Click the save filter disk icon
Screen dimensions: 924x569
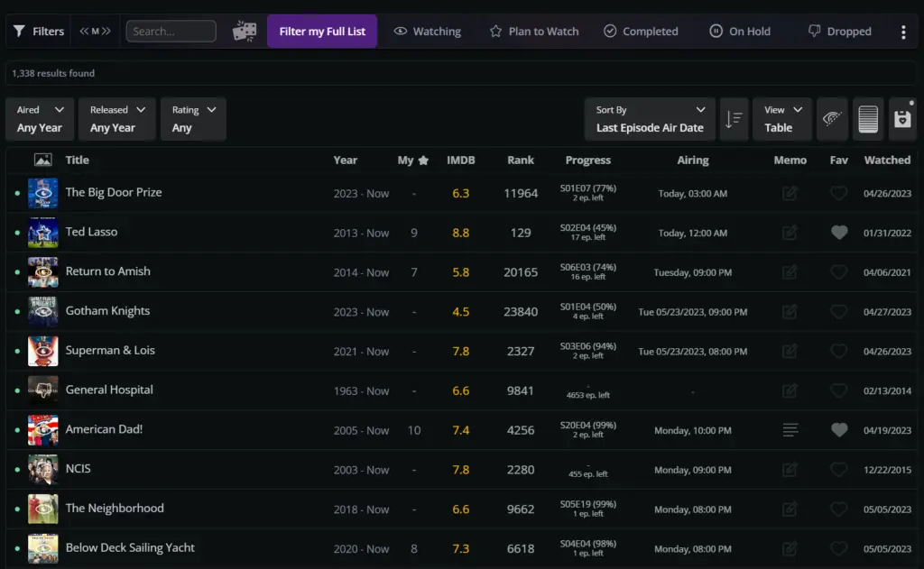[x=902, y=119]
